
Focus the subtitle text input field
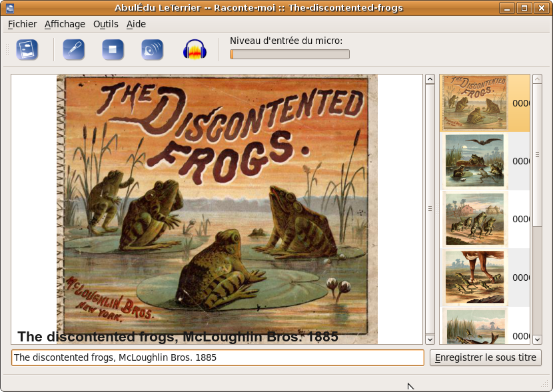218,357
